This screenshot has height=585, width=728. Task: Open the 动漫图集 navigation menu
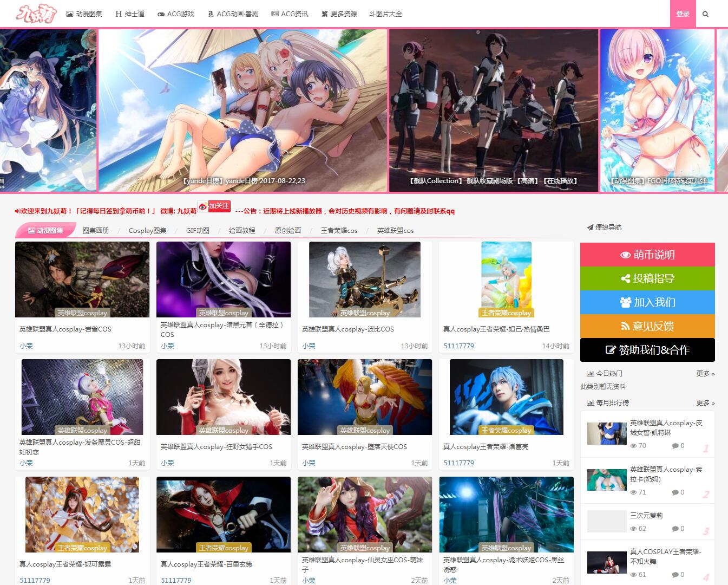pos(84,14)
